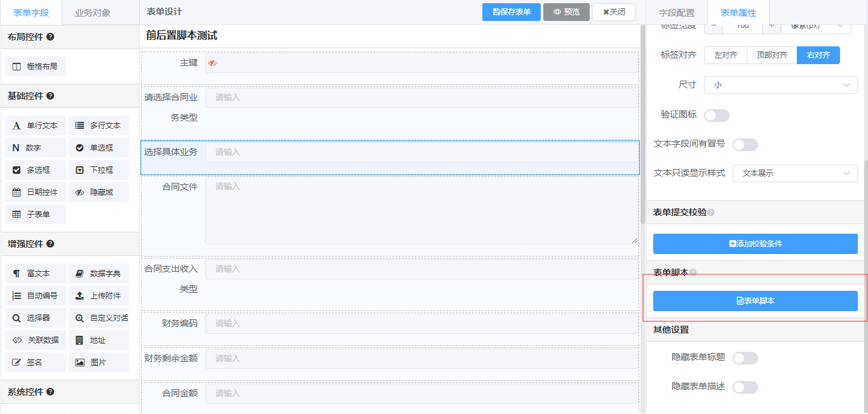
Task: Choose the 日期控件 date picker control
Action: (36, 192)
